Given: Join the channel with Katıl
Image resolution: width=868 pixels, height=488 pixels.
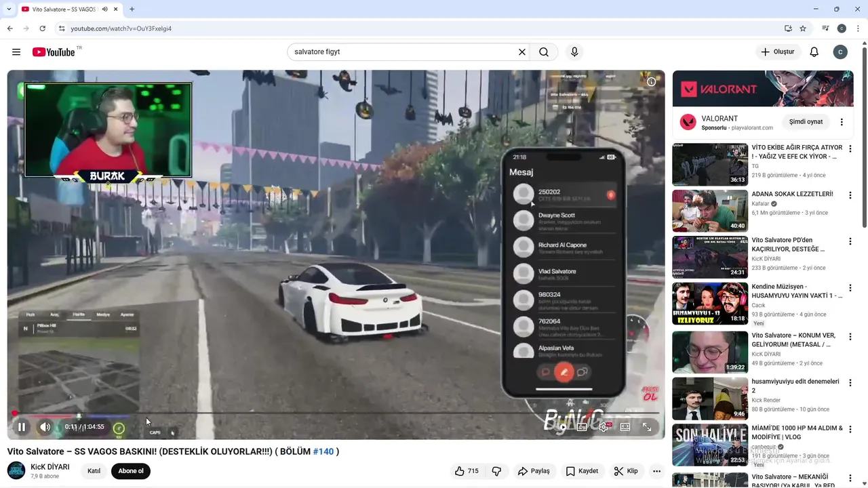Looking at the screenshot, I should coord(94,471).
